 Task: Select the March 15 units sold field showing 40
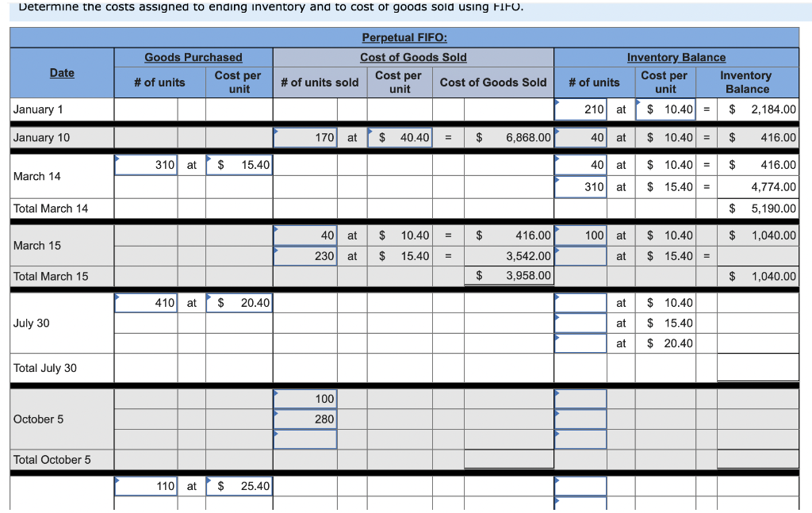point(304,235)
